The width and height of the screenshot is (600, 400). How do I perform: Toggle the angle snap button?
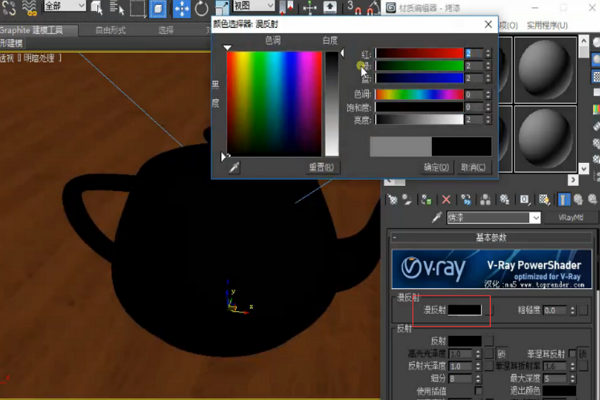coord(373,8)
